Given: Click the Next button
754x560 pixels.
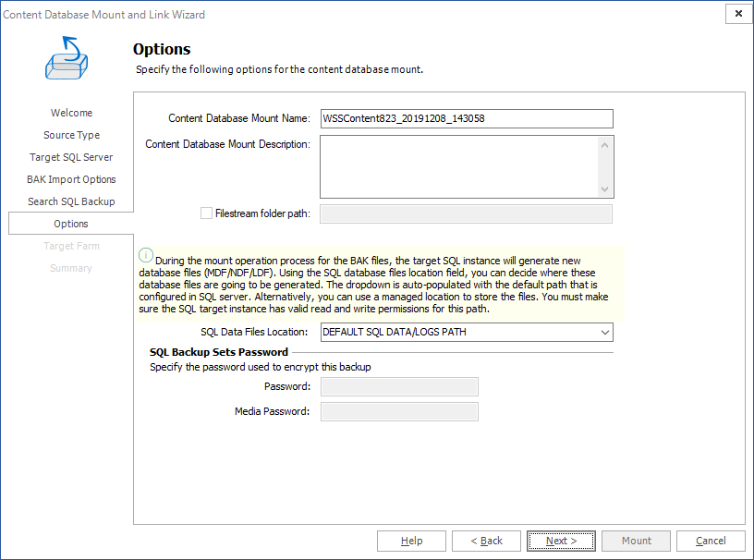Looking at the screenshot, I should coord(561,541).
